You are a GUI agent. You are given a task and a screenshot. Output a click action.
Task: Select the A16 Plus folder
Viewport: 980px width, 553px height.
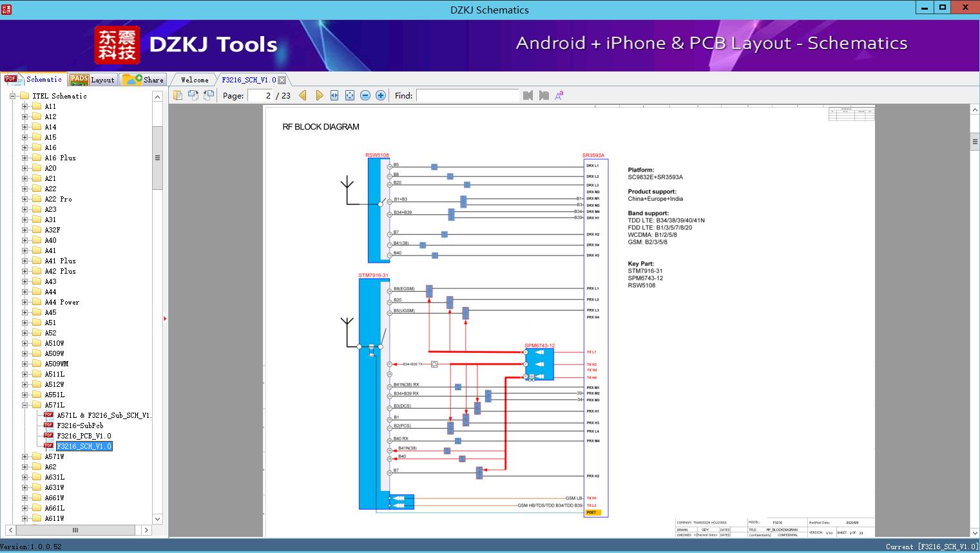coord(60,158)
